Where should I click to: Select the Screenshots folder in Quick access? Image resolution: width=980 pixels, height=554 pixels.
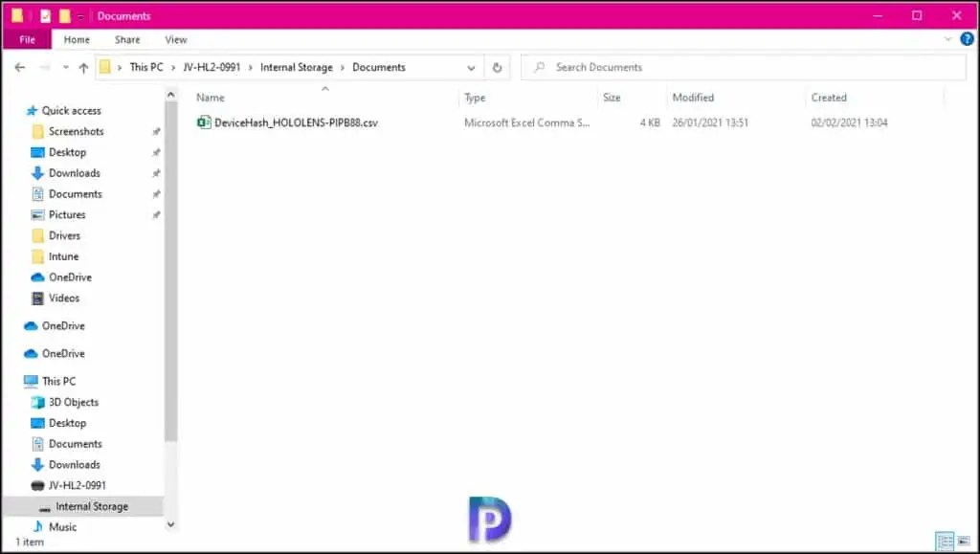(76, 131)
